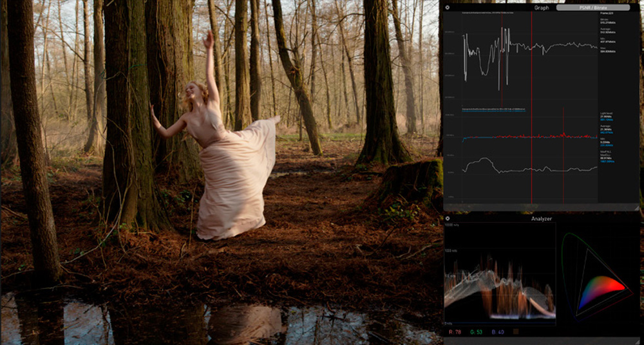Screen dimensions: 644x345
Task: Close the Analyzer panel
Action: click(448, 219)
